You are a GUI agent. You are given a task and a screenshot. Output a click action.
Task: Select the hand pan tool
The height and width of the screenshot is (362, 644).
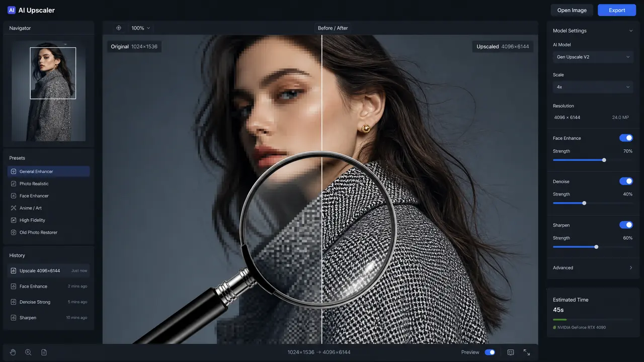tap(13, 352)
